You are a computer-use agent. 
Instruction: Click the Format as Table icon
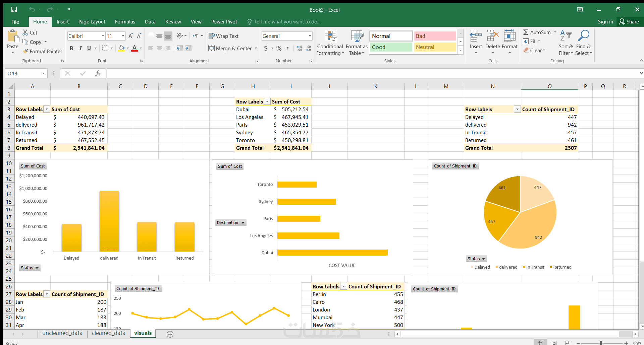(x=357, y=37)
